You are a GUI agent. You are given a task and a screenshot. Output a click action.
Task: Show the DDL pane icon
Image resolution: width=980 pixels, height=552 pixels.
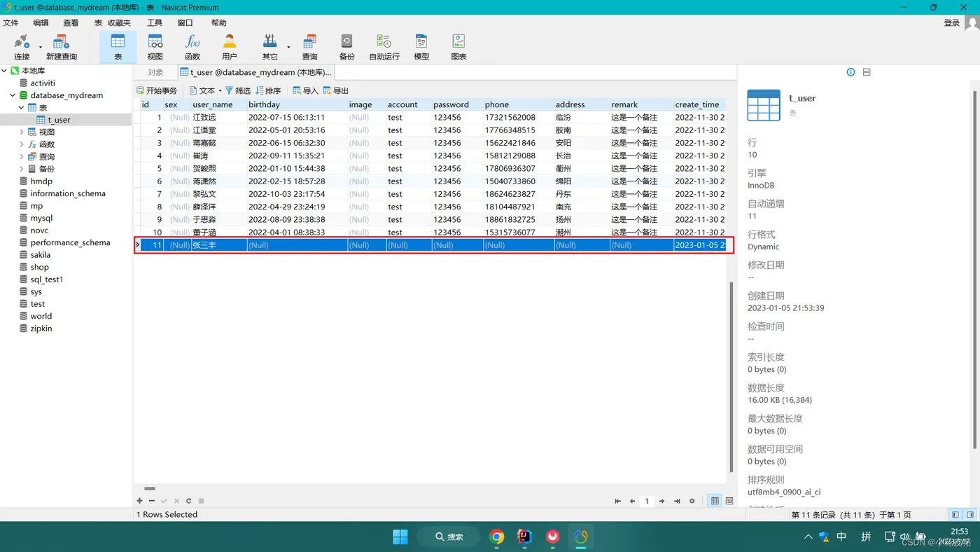click(x=867, y=72)
